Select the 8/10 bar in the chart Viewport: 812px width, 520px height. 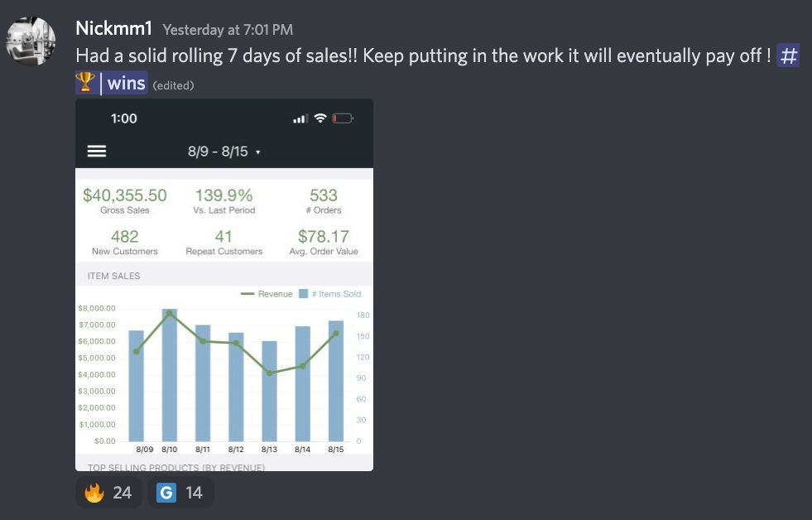[x=170, y=375]
